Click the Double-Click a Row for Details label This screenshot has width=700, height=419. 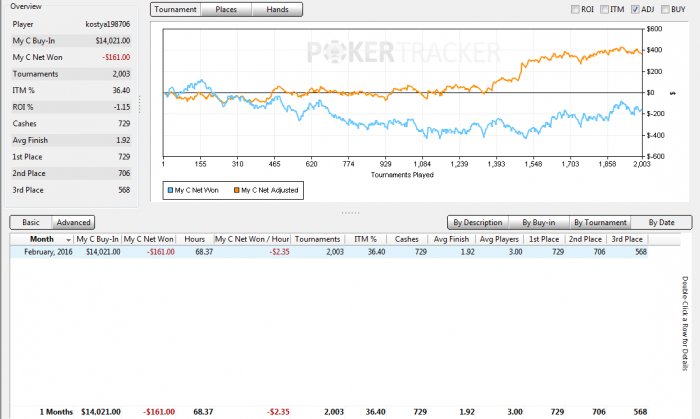point(685,324)
